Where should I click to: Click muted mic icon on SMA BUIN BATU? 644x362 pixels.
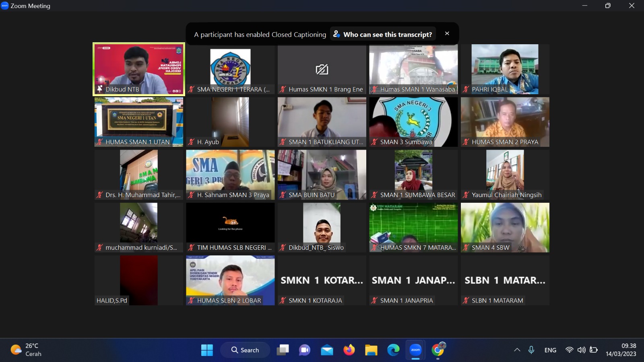tap(283, 195)
